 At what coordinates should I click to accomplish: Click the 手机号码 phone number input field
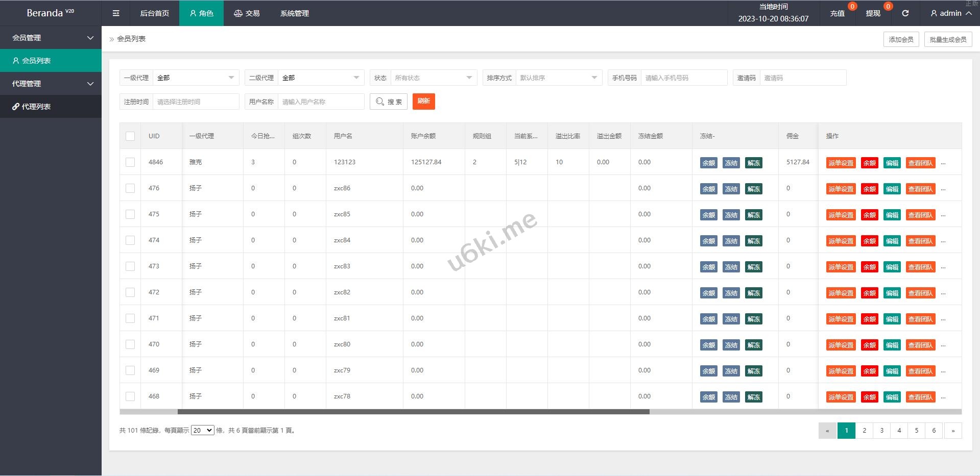(683, 78)
